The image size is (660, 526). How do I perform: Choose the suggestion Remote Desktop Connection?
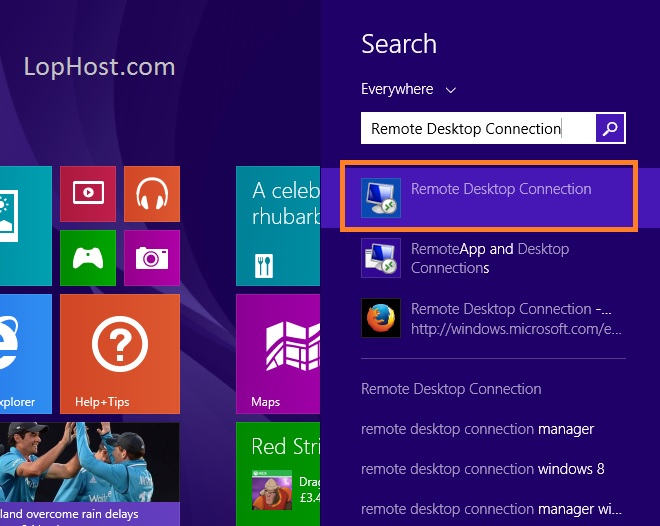click(451, 389)
